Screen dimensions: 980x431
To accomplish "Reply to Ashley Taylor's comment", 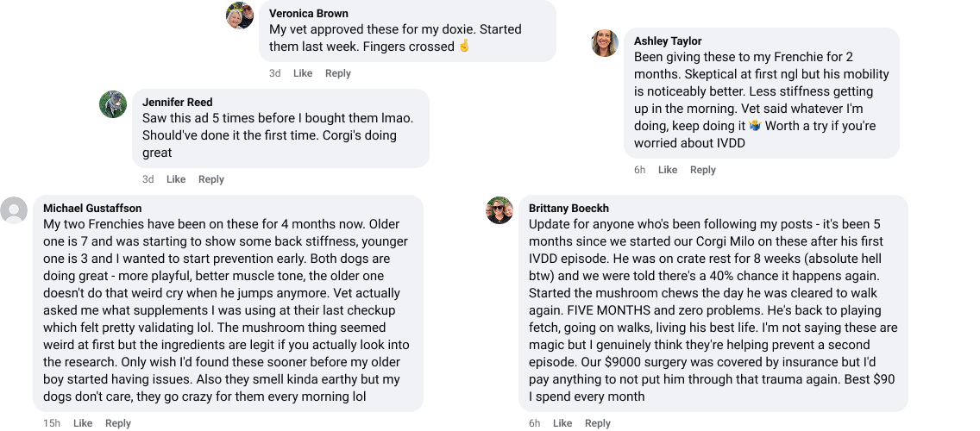I will (702, 170).
